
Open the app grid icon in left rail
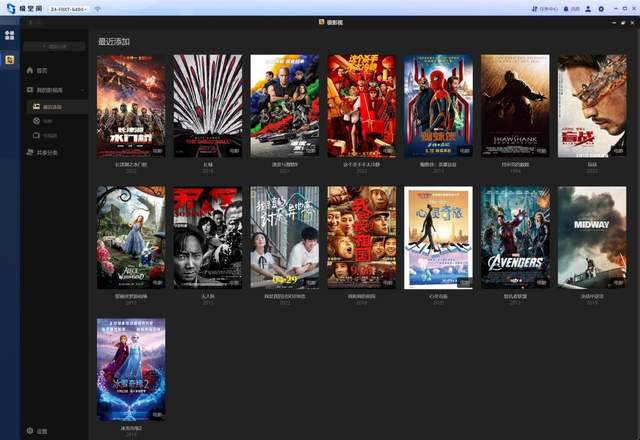pos(9,35)
